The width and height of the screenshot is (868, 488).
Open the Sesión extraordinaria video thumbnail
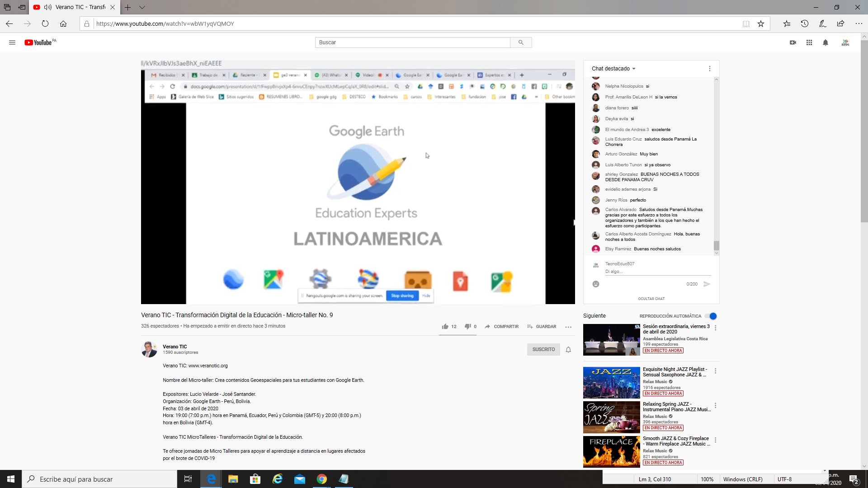point(612,340)
